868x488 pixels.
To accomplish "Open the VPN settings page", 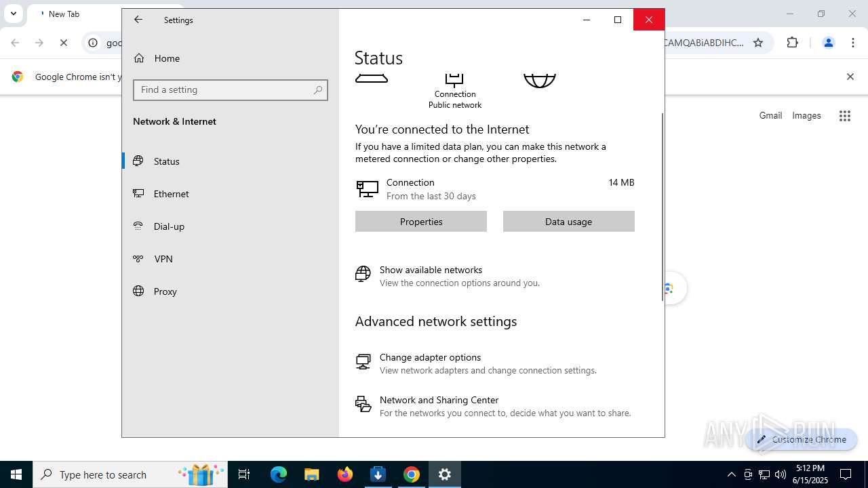I will [231, 259].
